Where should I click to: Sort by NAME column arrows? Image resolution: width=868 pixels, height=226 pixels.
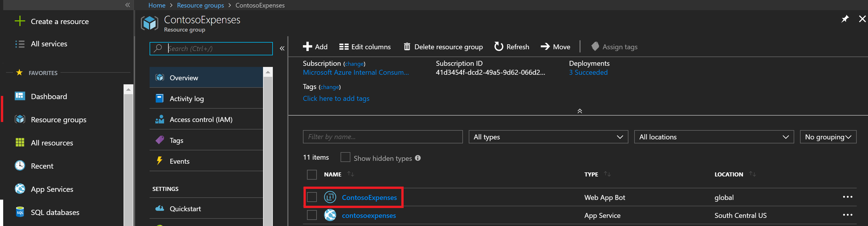(x=351, y=174)
